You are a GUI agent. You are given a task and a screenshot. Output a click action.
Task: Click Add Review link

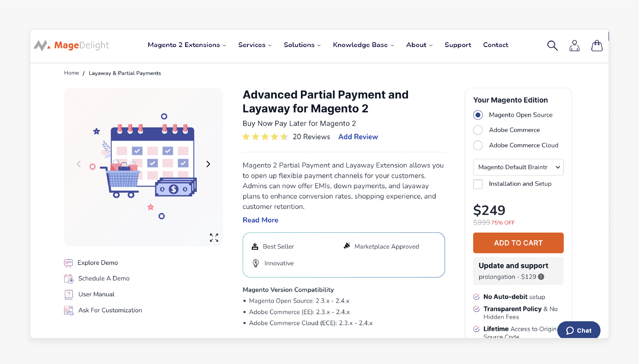tap(358, 137)
